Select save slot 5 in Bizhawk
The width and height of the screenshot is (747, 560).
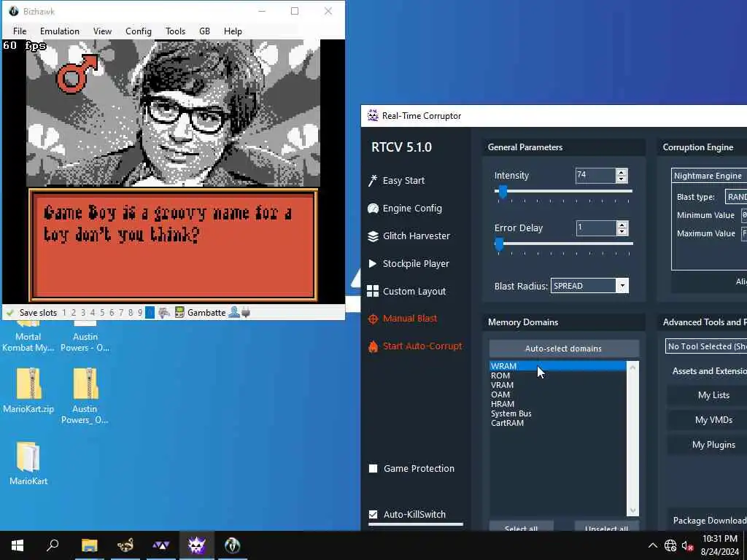[102, 313]
